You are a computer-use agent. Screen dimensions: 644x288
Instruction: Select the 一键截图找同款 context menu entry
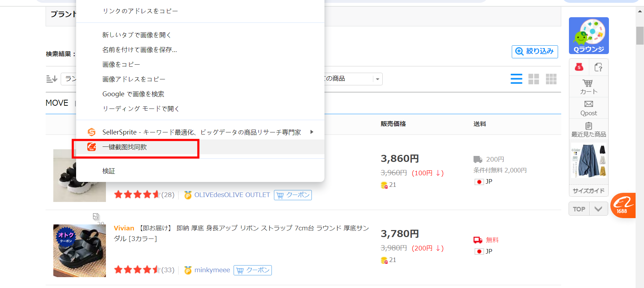(200, 147)
